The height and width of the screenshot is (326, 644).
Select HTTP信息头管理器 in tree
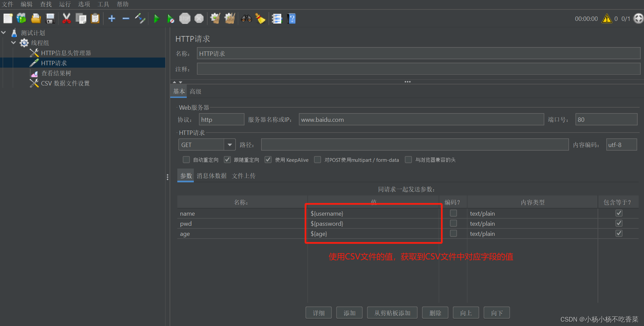[66, 53]
